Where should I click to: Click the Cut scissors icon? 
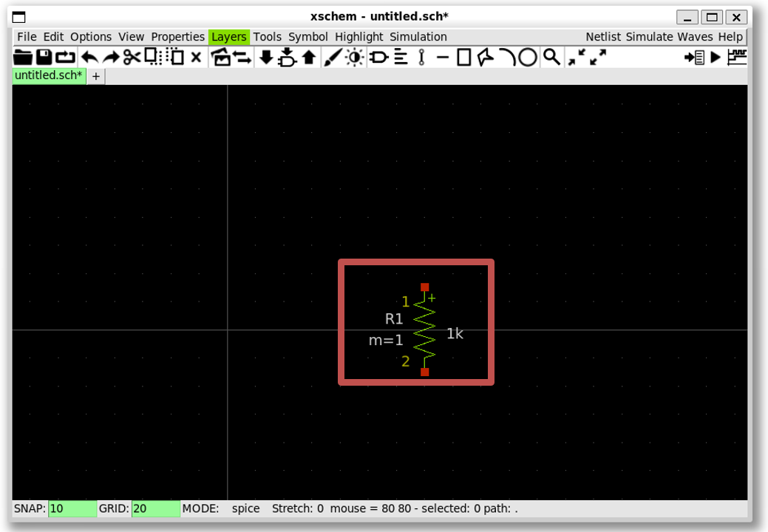click(132, 57)
